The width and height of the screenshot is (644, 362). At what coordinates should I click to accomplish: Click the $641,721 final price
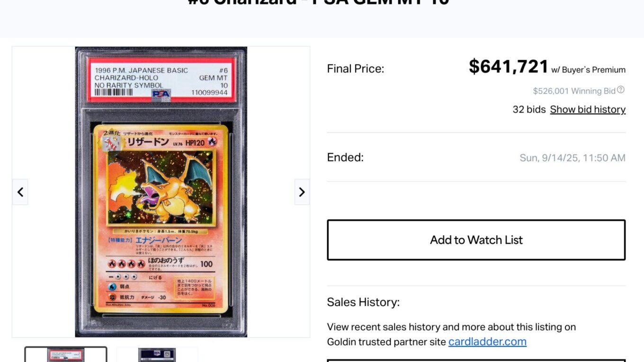point(509,67)
